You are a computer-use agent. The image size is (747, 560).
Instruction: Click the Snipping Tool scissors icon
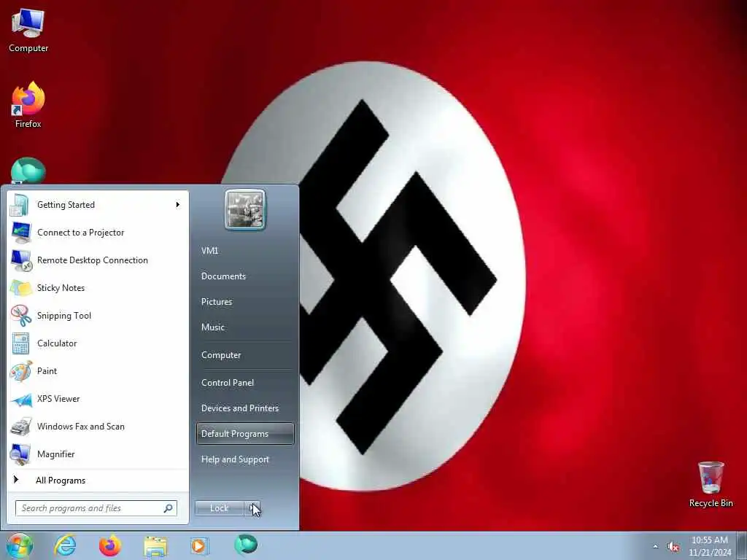click(x=21, y=315)
